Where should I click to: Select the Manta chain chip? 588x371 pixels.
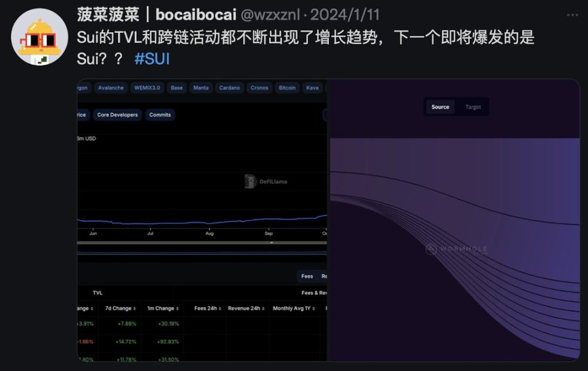pos(201,88)
